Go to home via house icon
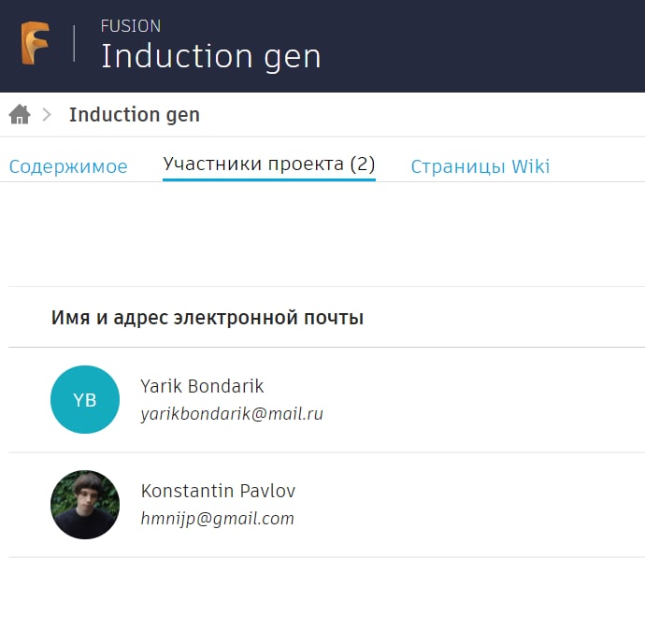The image size is (645, 644). click(20, 114)
